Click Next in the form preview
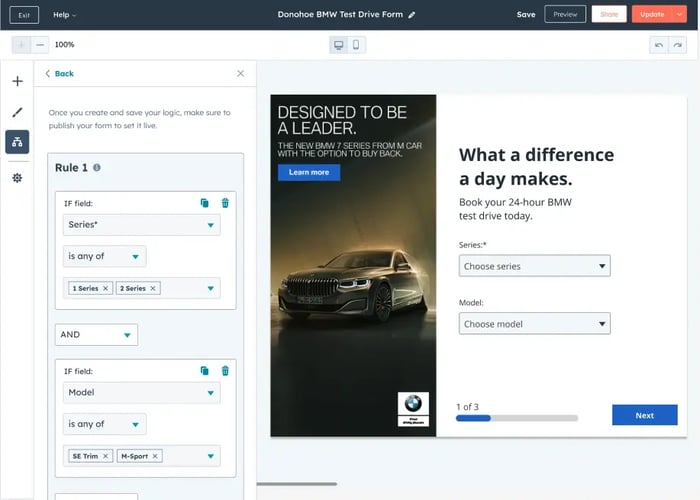Viewport: 700px width, 500px height. point(645,415)
